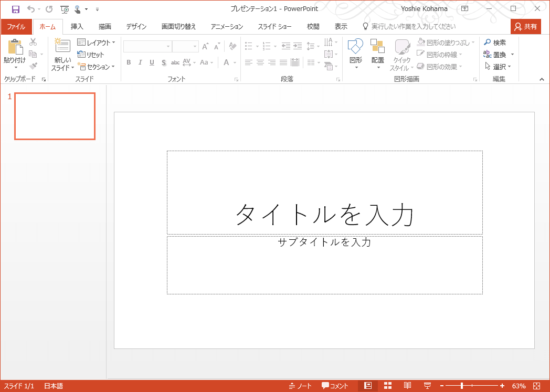Click the Share (共有) button
Screen dimensions: 550x392
(525, 26)
